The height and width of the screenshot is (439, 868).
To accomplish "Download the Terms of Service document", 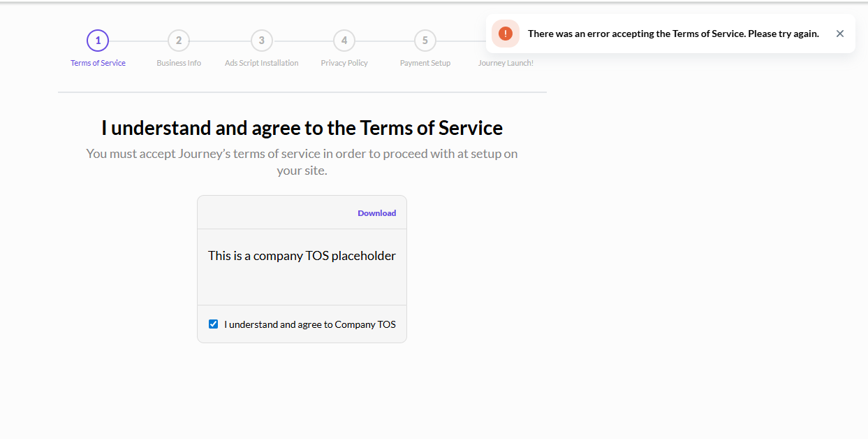I will click(376, 213).
